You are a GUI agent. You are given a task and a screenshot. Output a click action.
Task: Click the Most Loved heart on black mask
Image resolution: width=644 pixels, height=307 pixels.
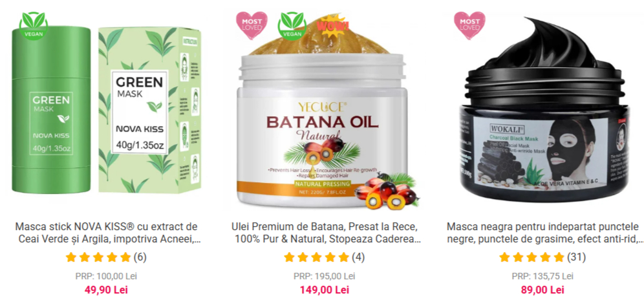pos(469,25)
